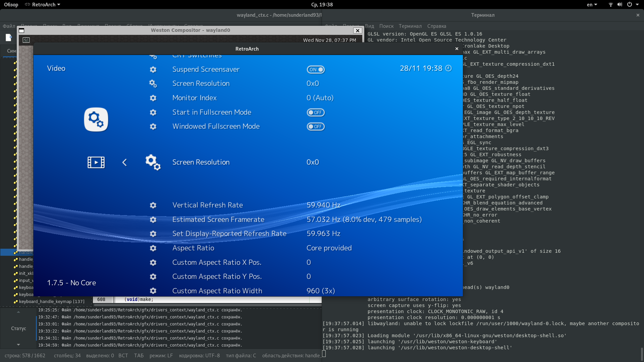Open the RetroArch application menu dropdown

click(42, 5)
